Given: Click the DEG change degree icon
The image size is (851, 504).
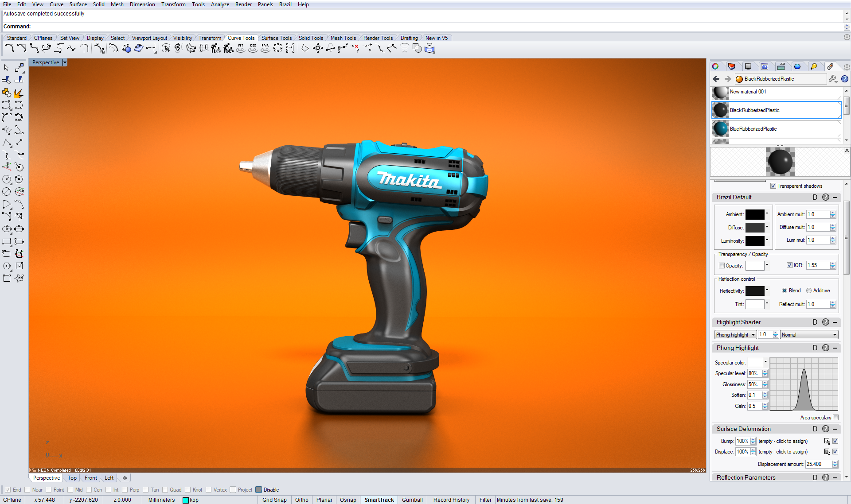Looking at the screenshot, I should click(253, 48).
